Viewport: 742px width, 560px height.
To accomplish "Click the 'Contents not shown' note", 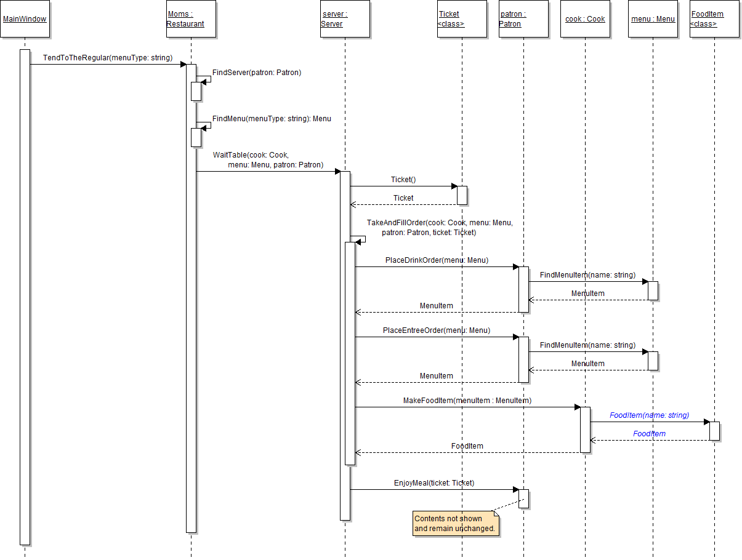I will click(454, 524).
